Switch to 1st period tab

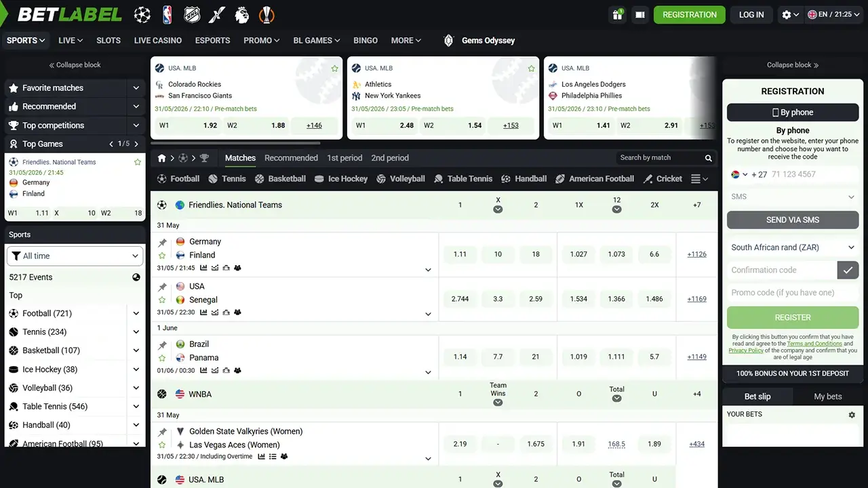344,158
